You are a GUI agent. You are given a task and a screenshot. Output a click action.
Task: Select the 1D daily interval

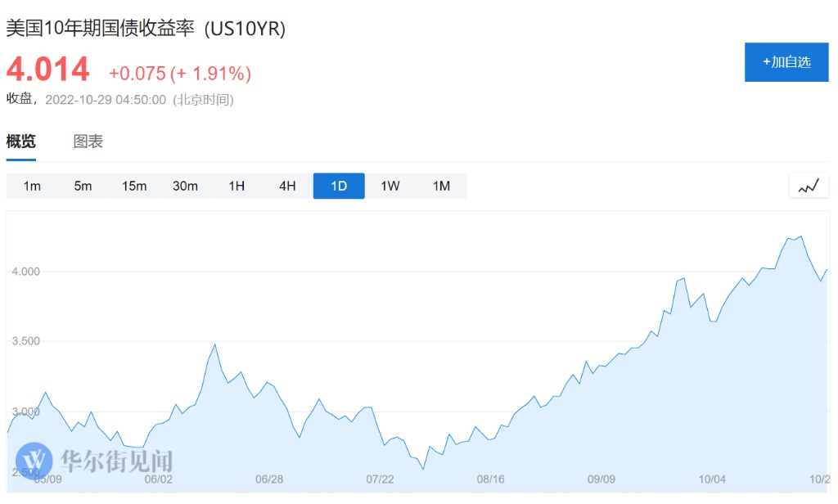click(x=339, y=186)
